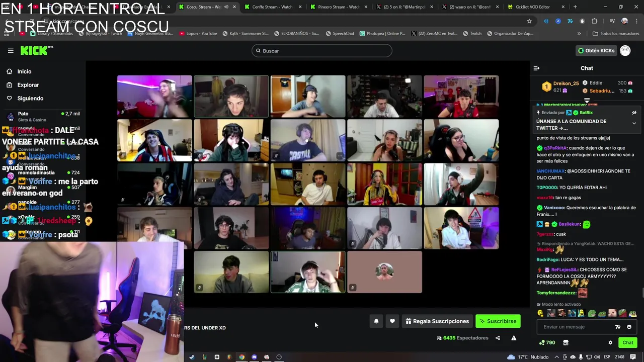Viewport: 644px width, 362px height.
Task: Open Steam from the taskbar
Action: [x=192, y=357]
